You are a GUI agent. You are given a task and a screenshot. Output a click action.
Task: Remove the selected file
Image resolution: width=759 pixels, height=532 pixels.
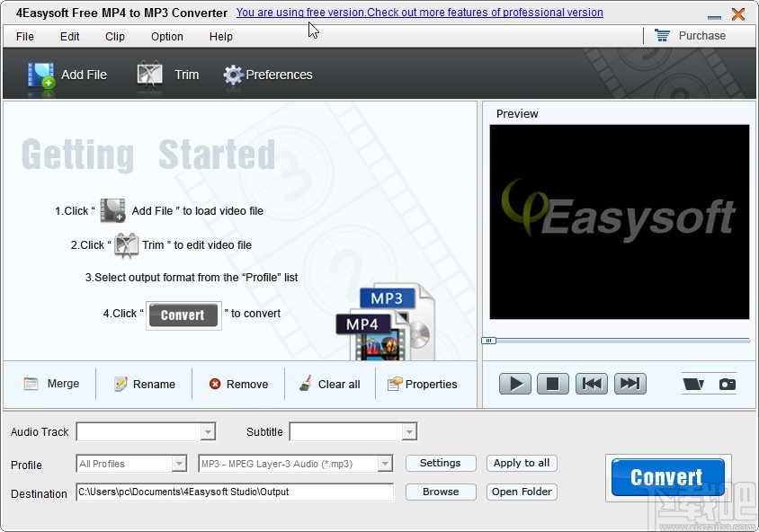pyautogui.click(x=237, y=384)
